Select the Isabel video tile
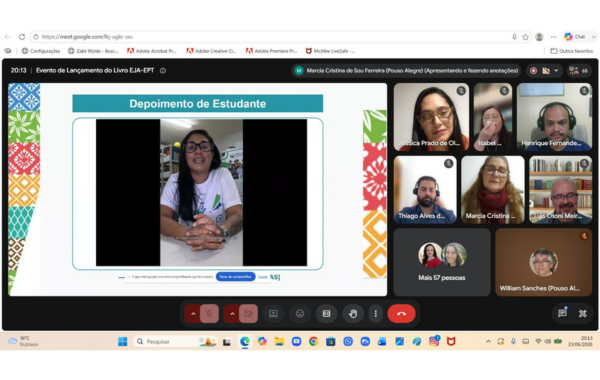The width and height of the screenshot is (600, 380). 493,117
